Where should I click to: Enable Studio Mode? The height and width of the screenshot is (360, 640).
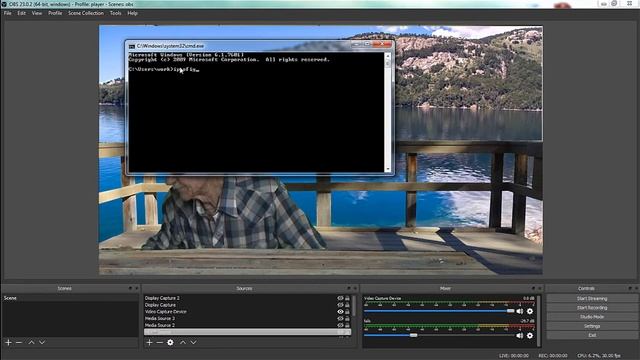(x=592, y=317)
